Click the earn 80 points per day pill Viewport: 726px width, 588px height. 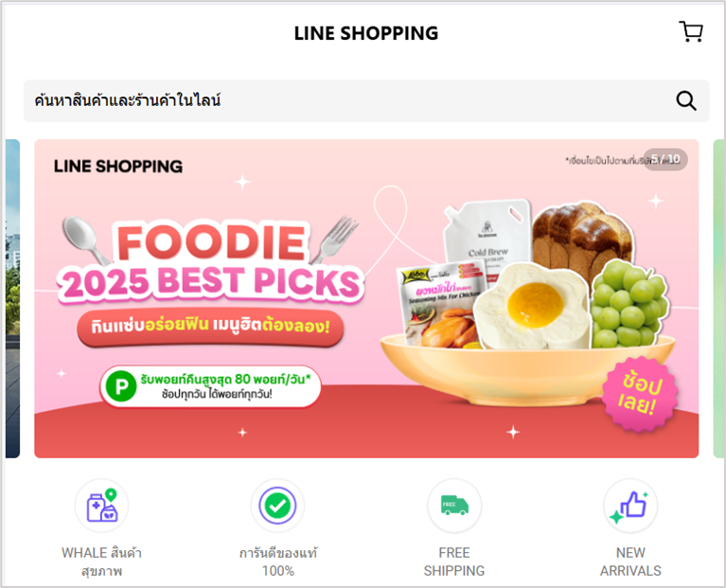click(210, 386)
